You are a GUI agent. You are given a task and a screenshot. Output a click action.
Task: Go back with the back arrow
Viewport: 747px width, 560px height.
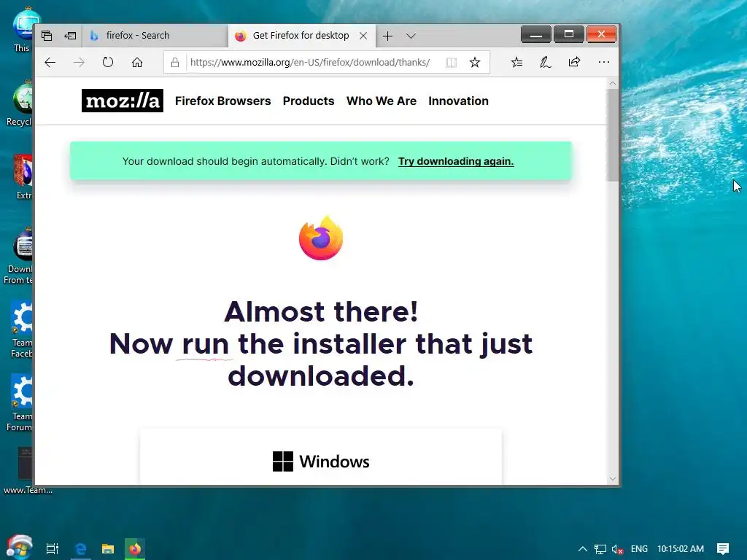tap(50, 63)
